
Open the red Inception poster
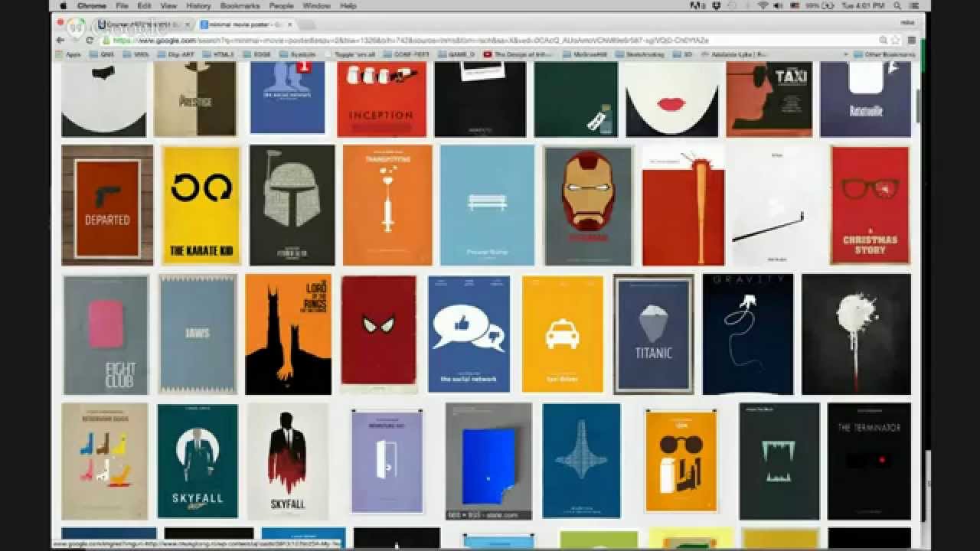point(381,99)
